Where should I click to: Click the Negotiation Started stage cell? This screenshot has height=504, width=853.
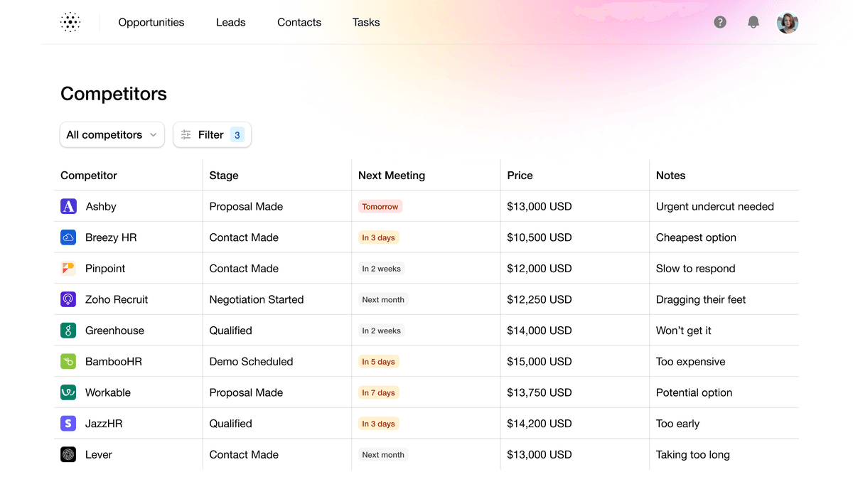click(x=257, y=299)
